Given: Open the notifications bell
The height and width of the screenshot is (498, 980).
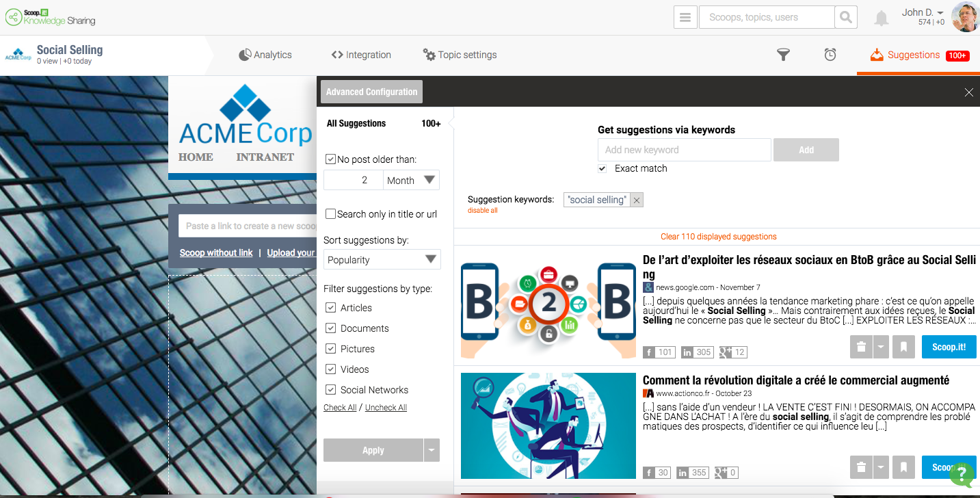Looking at the screenshot, I should [x=882, y=18].
